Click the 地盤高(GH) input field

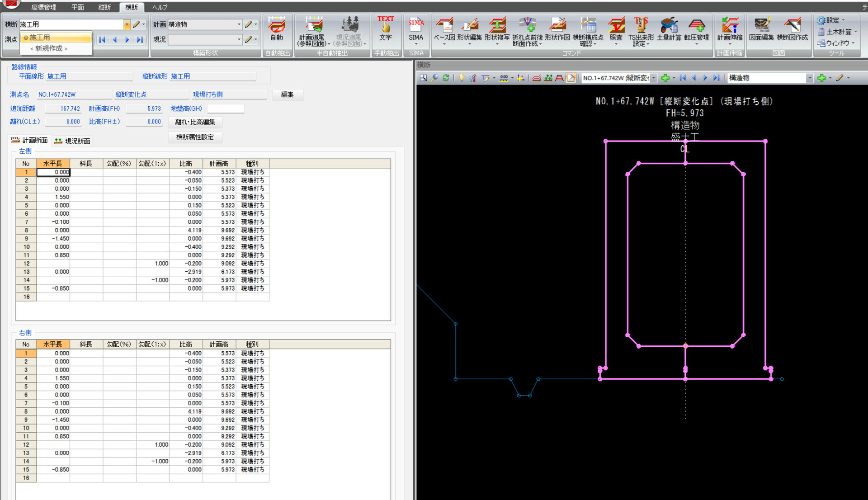click(226, 108)
